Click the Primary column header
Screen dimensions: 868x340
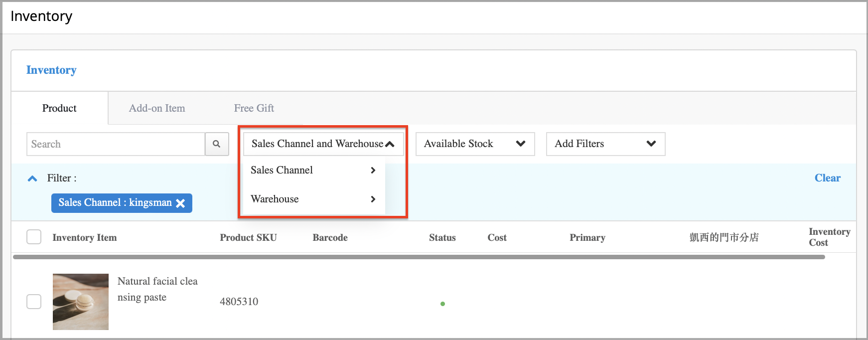pos(587,238)
